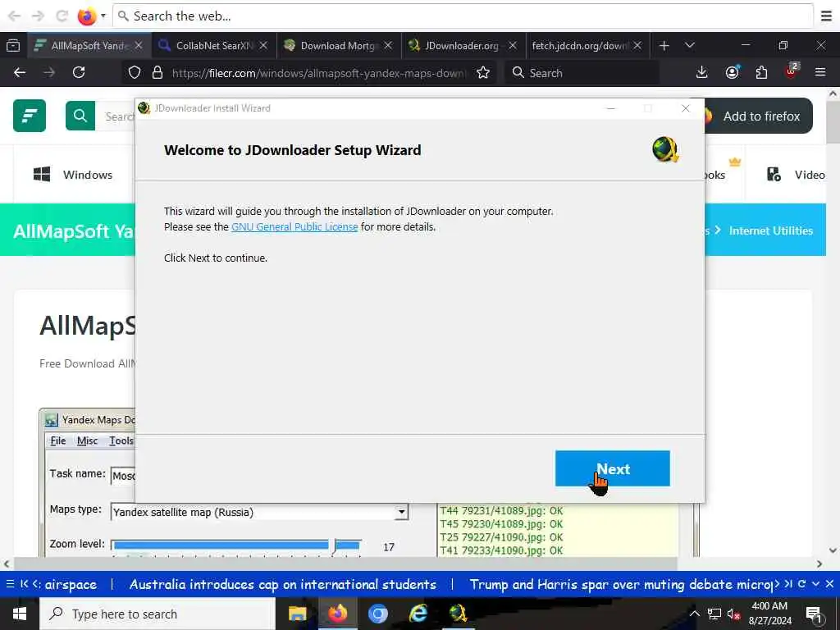Viewport: 840px width, 630px height.
Task: Open the news ticker menu icon
Action: click(10, 584)
